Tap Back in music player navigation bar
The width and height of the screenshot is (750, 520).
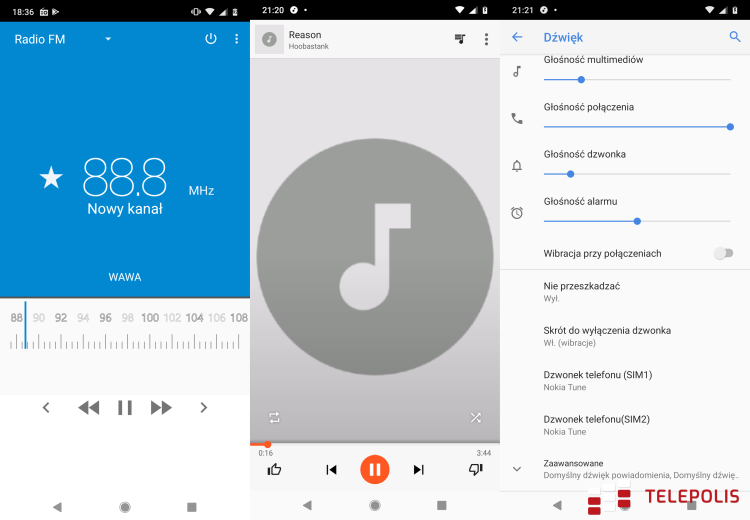coord(308,505)
